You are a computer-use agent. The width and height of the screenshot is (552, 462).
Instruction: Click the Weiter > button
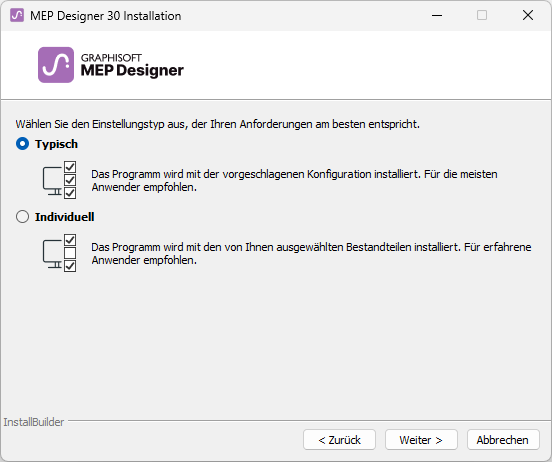[x=421, y=439]
